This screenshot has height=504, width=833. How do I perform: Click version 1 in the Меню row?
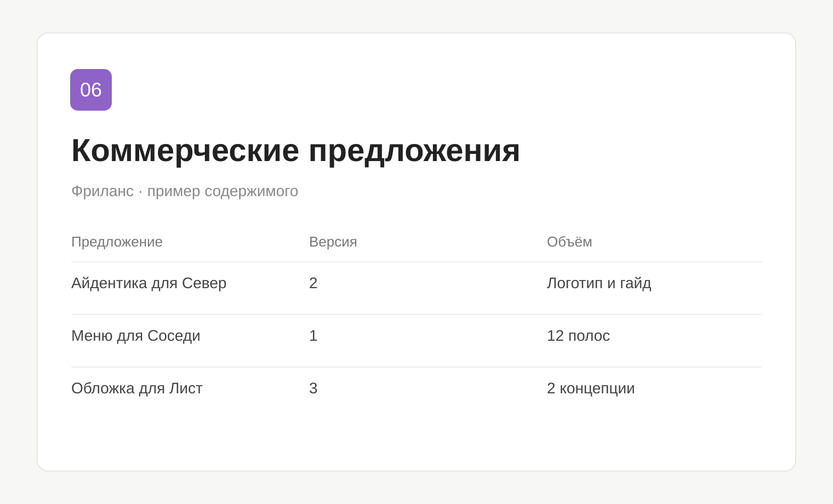(313, 336)
